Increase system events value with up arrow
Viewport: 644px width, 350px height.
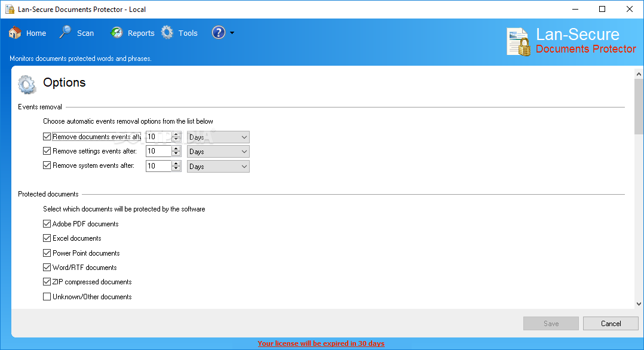click(176, 163)
